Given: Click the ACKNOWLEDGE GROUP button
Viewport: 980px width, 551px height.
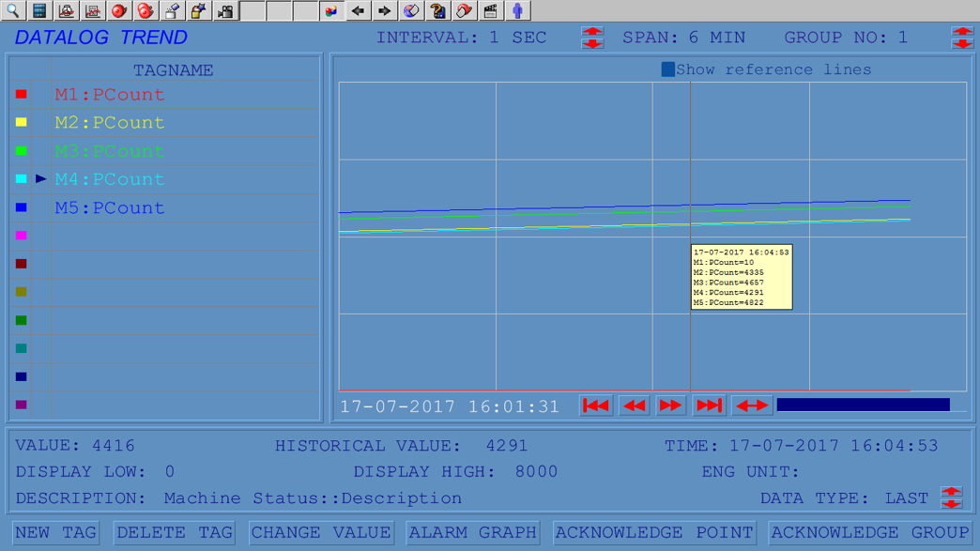Looking at the screenshot, I should [870, 532].
